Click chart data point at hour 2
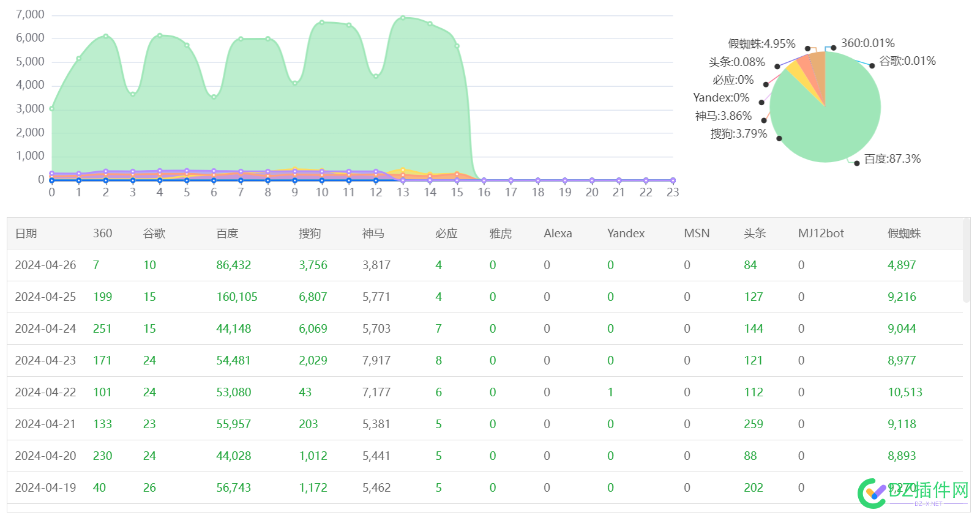 pyautogui.click(x=106, y=36)
